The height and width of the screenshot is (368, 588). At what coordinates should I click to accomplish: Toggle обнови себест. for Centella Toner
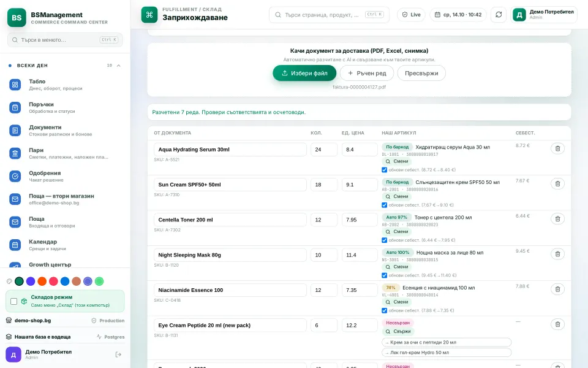tap(385, 240)
